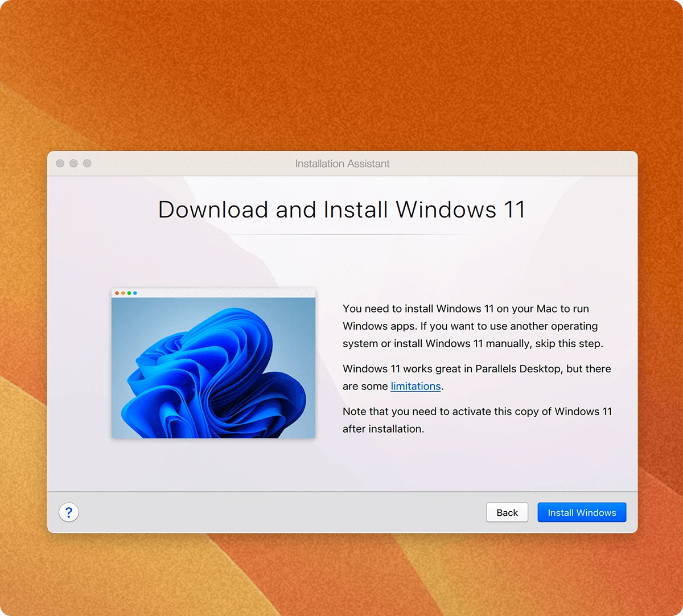Open the limitations link

point(415,386)
